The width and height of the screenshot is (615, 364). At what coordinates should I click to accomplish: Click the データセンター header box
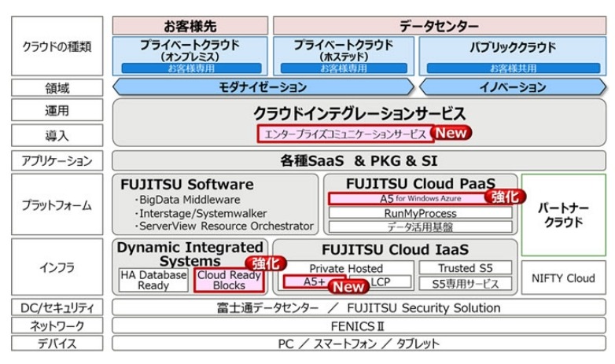[x=440, y=26]
